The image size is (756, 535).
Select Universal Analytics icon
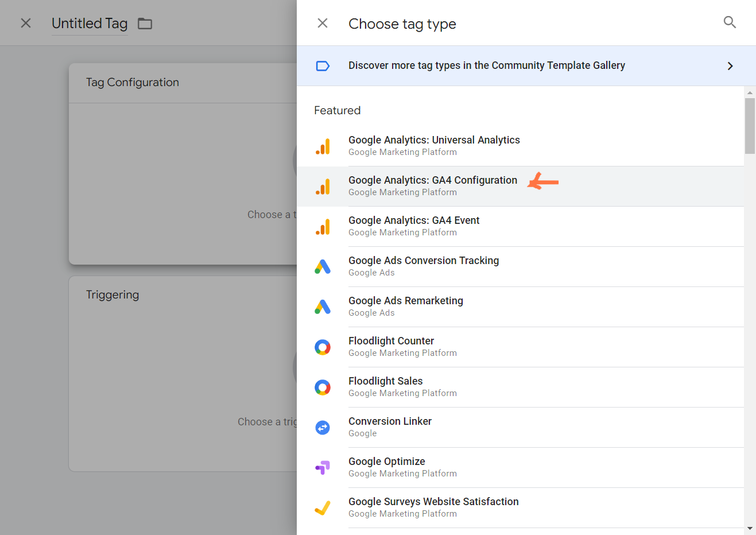pyautogui.click(x=323, y=146)
